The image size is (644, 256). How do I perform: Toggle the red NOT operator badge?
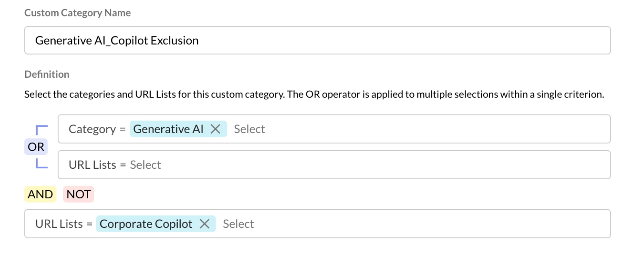pyautogui.click(x=79, y=194)
